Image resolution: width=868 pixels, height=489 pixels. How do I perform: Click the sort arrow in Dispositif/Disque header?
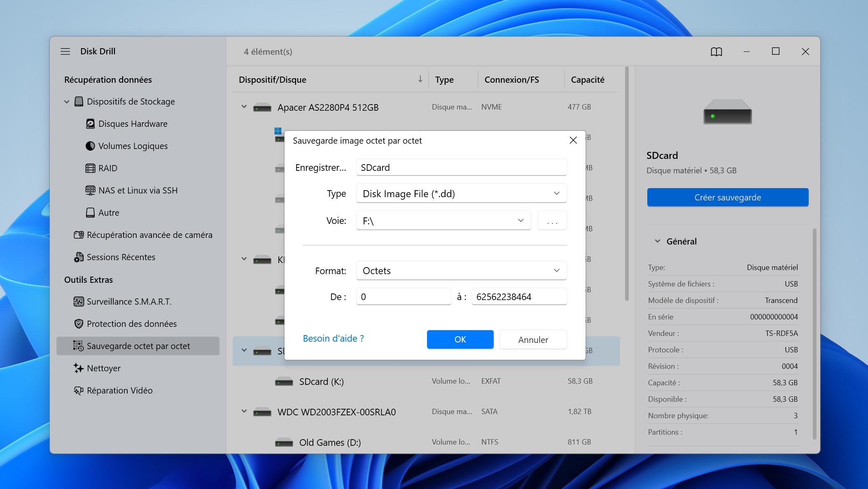[420, 79]
